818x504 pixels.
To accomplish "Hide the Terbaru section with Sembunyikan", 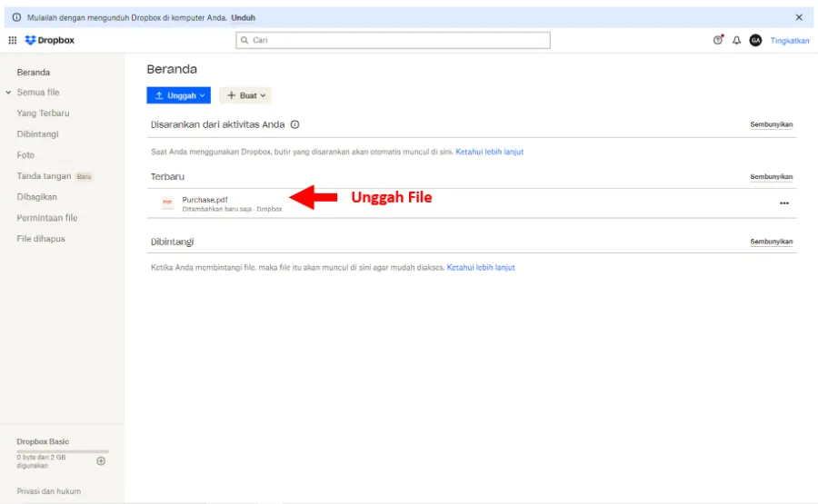I will tap(771, 177).
